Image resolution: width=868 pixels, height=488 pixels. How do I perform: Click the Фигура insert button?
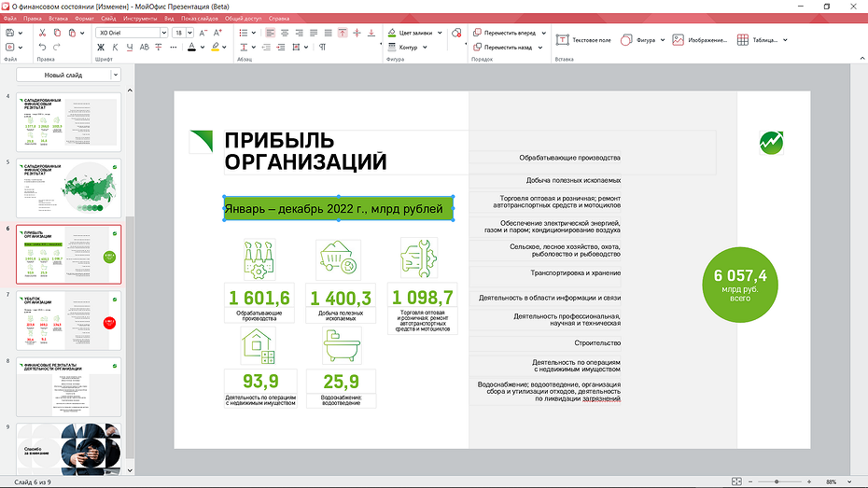click(638, 40)
